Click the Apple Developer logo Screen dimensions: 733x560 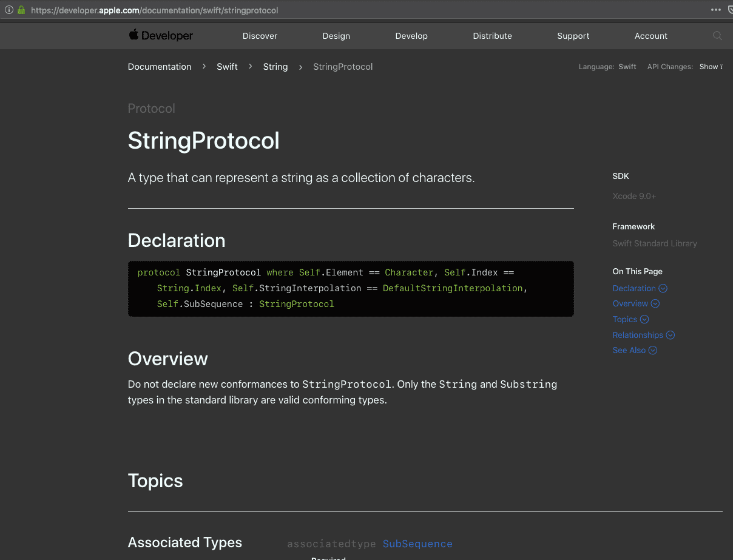(x=161, y=35)
